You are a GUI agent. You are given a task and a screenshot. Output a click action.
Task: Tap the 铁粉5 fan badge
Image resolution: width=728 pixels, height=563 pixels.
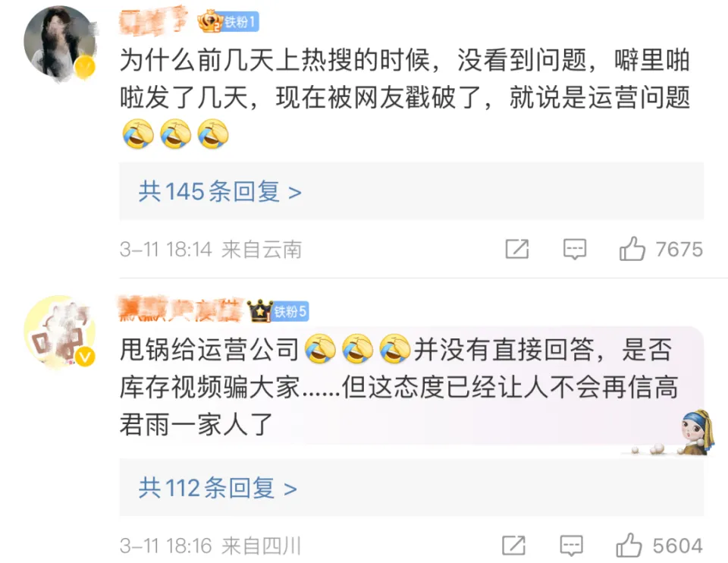click(290, 311)
